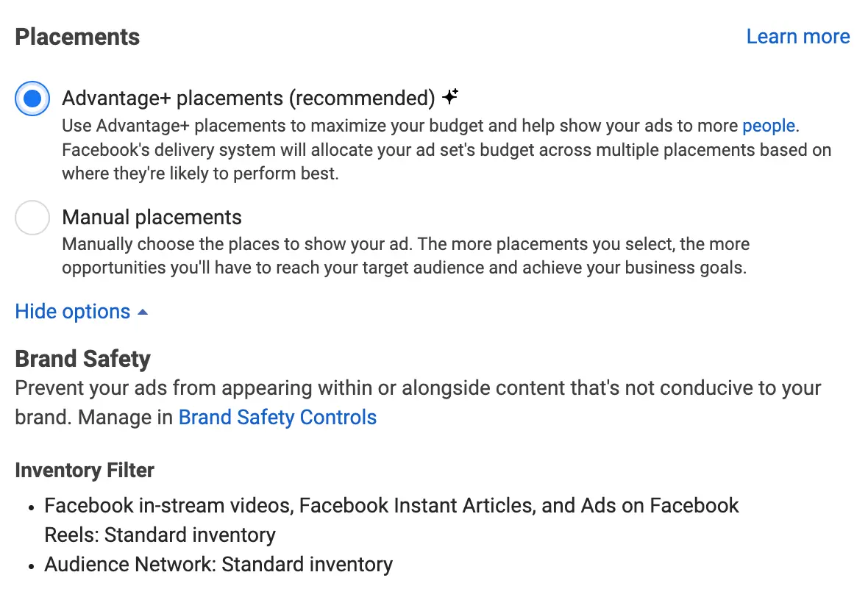Screen dimensions: 868x600
Task: Click the "Manual placements" label text
Action: (152, 218)
